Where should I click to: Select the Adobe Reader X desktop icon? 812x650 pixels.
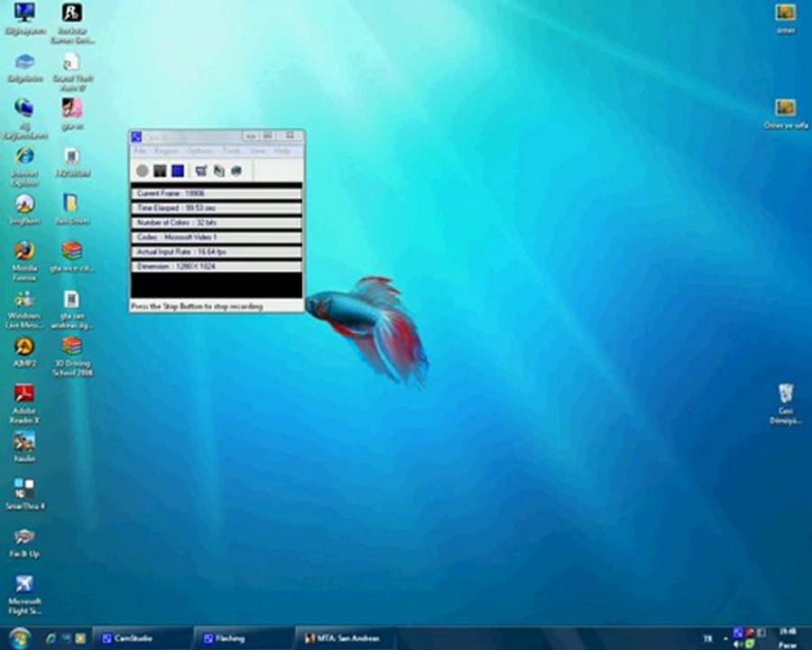coord(24,404)
